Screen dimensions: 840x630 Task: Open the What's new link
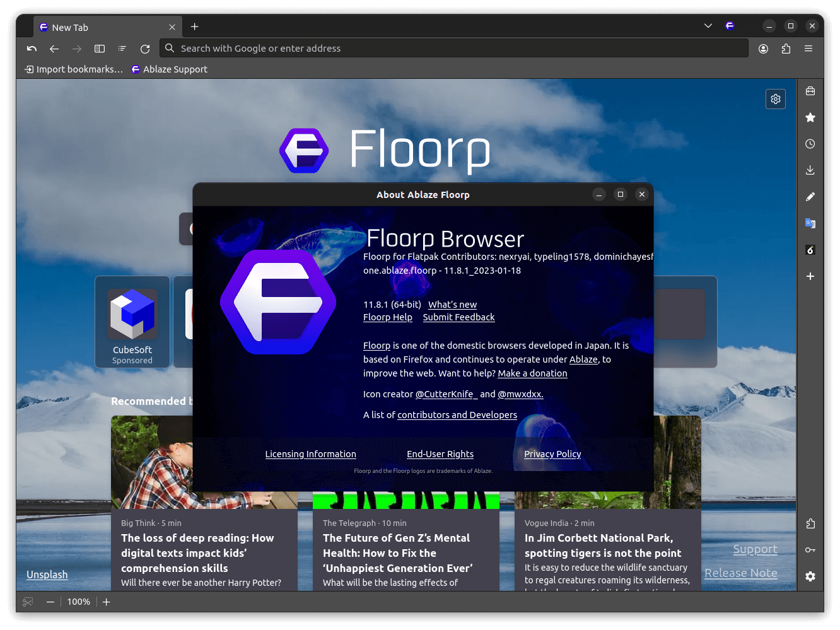[x=452, y=305]
